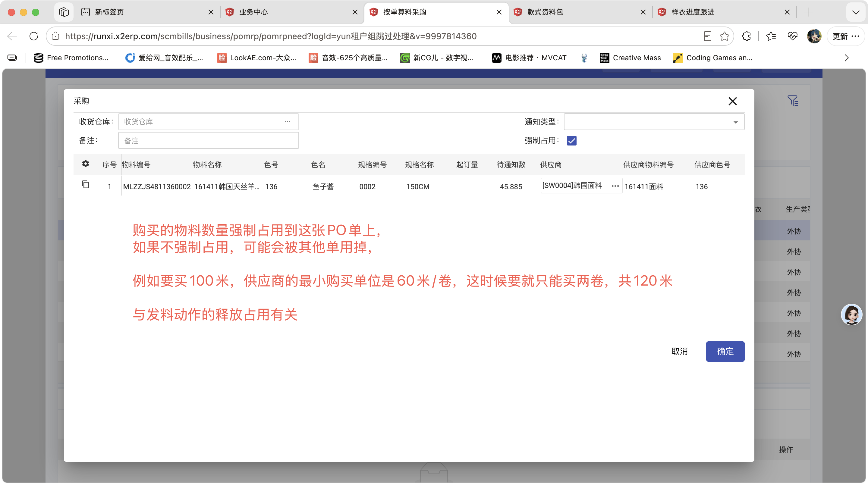This screenshot has width=868, height=485.
Task: Open browser extensions puzzle icon
Action: pos(746,36)
